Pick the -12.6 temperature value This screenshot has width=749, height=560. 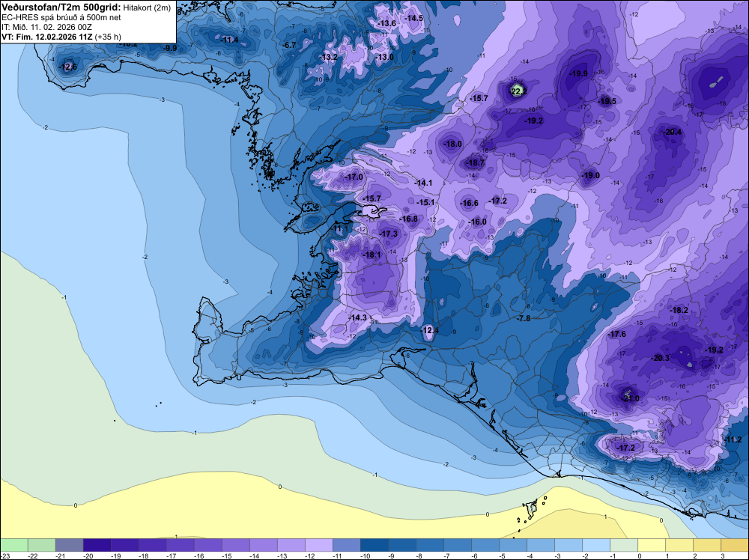tap(67, 67)
